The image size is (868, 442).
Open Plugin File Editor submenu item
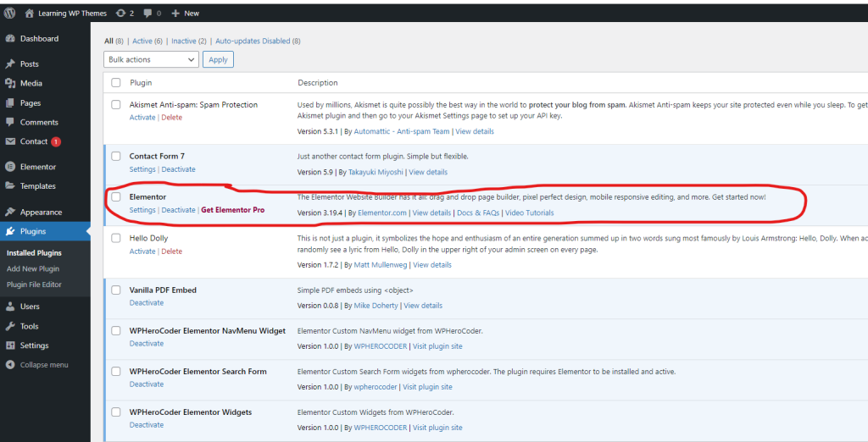point(34,285)
